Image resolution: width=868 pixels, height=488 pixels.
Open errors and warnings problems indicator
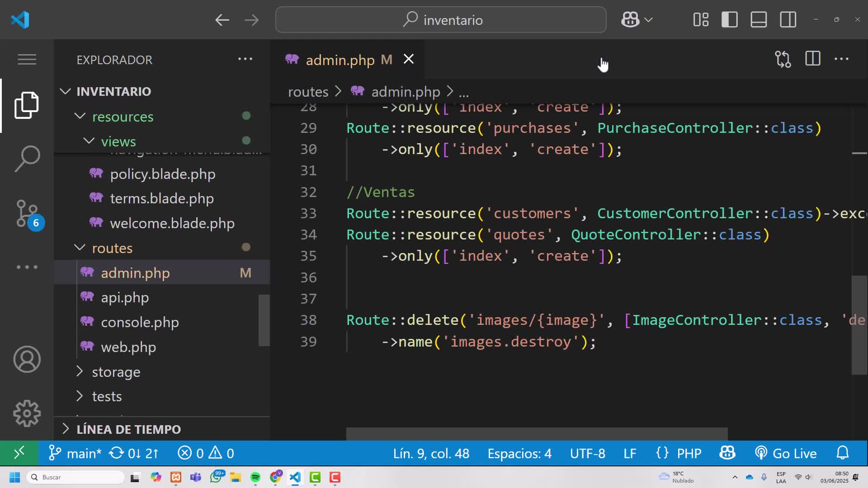tap(206, 453)
